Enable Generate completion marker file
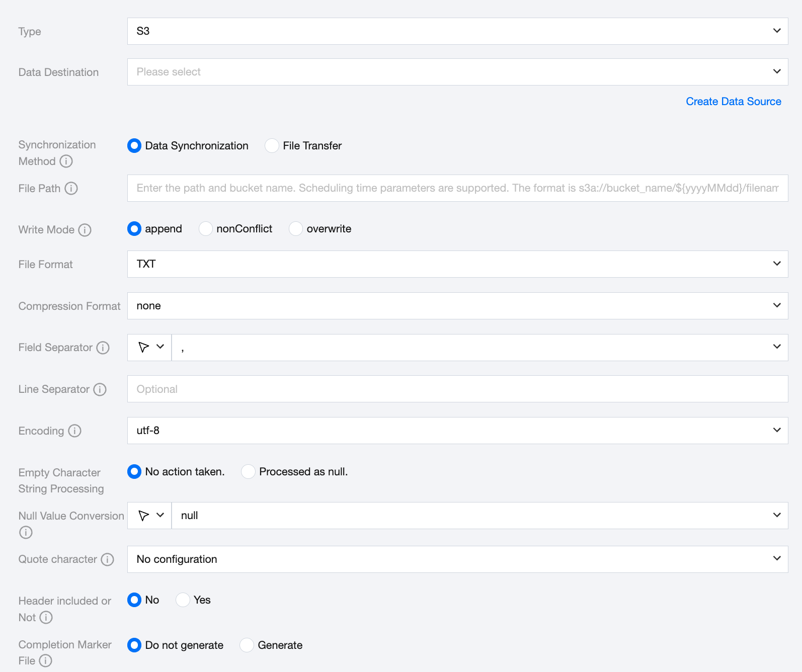802x672 pixels. pyautogui.click(x=247, y=645)
